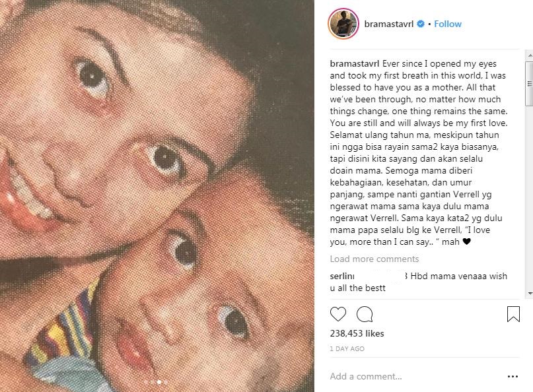Viewport: 533px width, 392px height.
Task: Click the blue verified badge
Action: 421,24
